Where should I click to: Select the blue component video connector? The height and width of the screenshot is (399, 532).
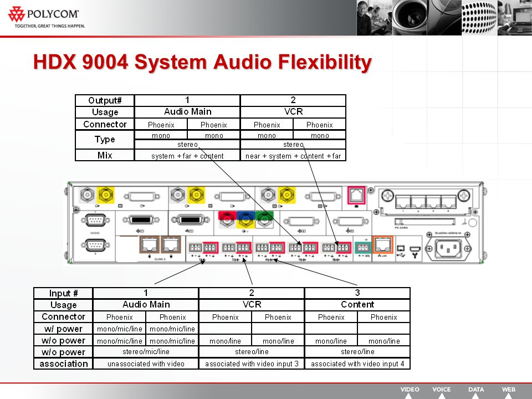tap(245, 216)
